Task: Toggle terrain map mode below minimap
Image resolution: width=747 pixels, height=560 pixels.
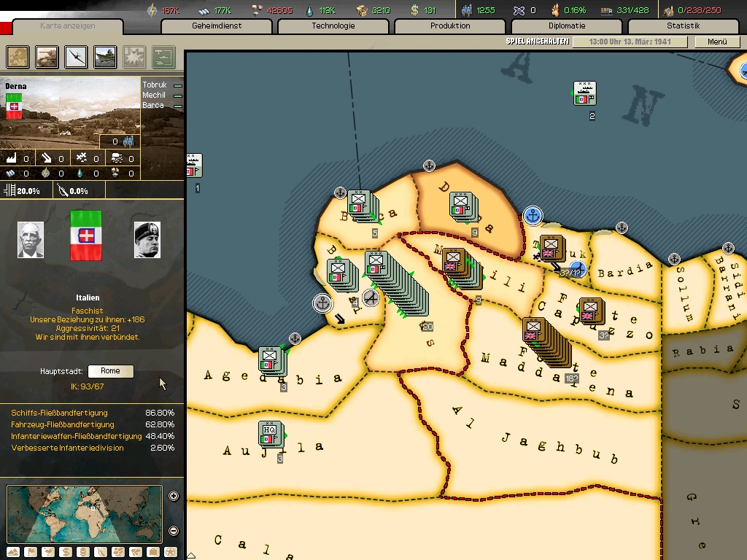Action: pyautogui.click(x=13, y=552)
